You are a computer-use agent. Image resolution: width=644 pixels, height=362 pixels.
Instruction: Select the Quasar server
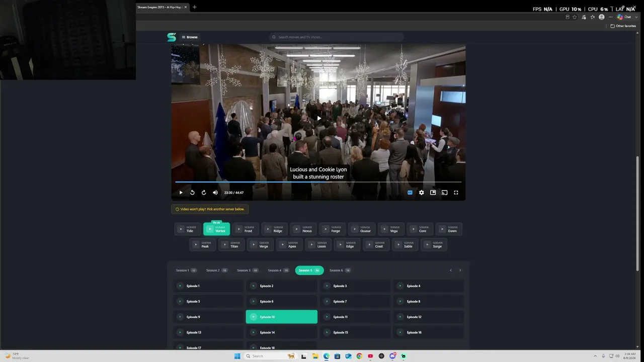362,229
